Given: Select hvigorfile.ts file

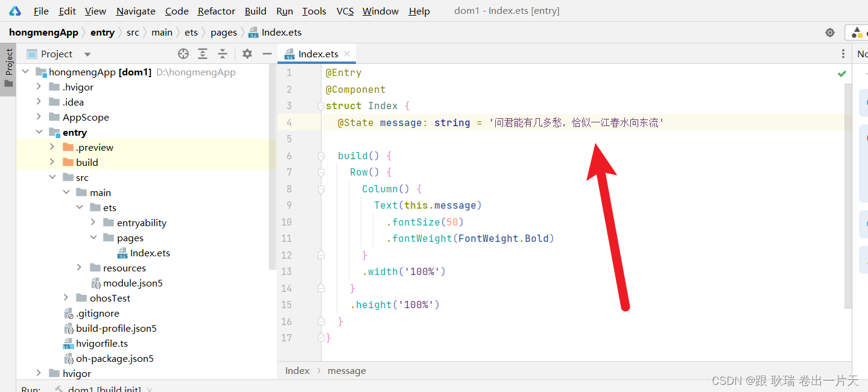Looking at the screenshot, I should [x=96, y=343].
